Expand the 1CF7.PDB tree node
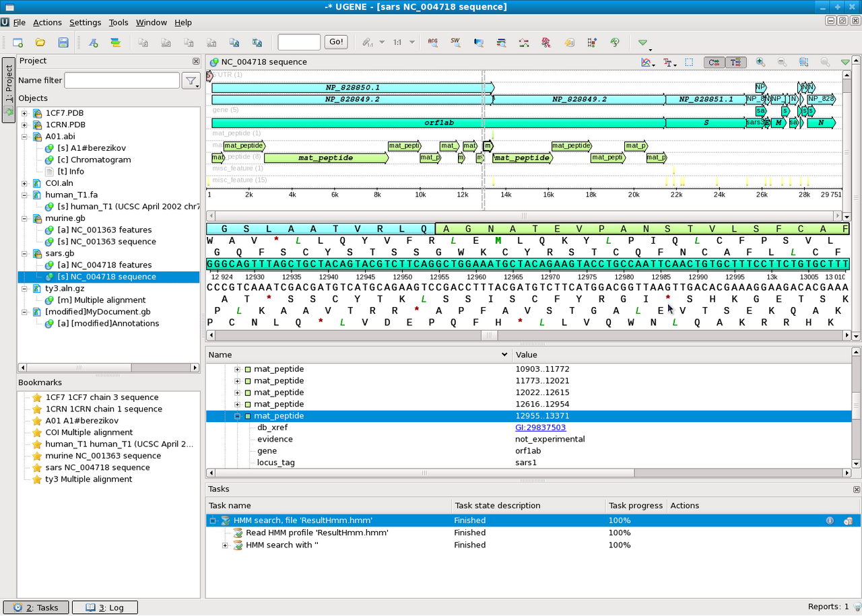 [25, 113]
